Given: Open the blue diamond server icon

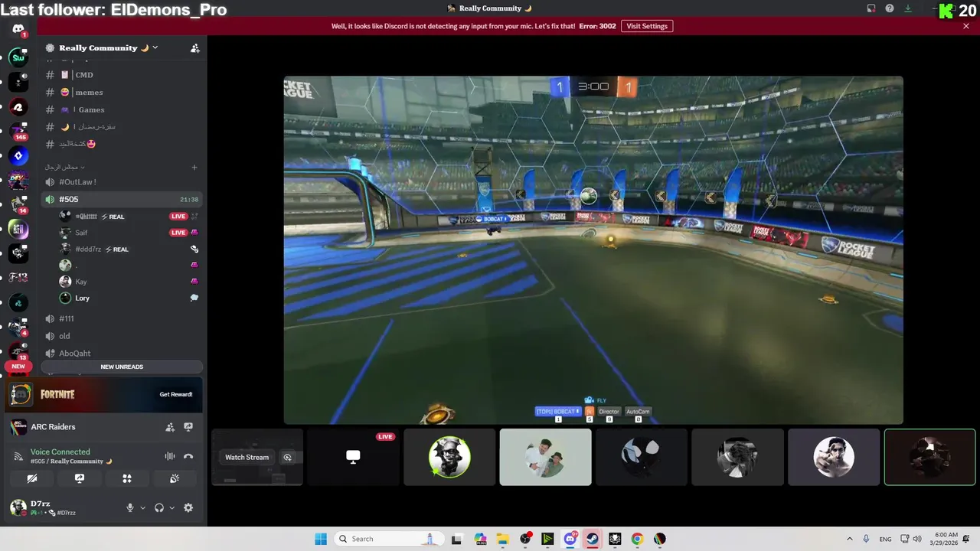Looking at the screenshot, I should tap(18, 155).
